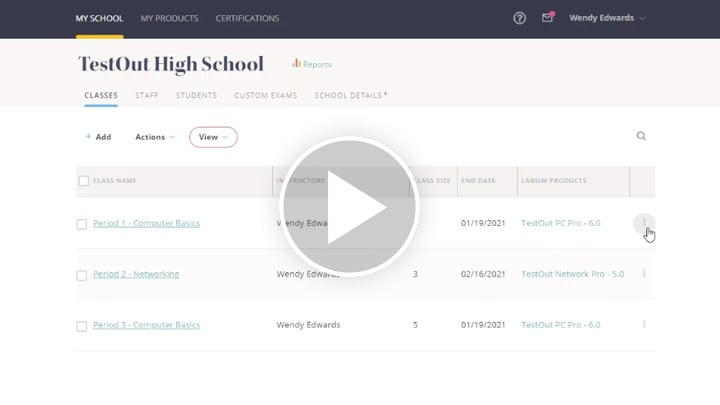Viewport: 720px width, 405px height.
Task: Open the Wendy Edwards account menu
Action: (x=607, y=18)
